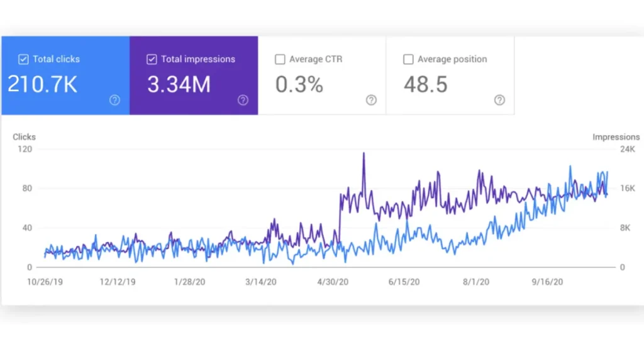Click help icon on Average position card
644x337 pixels.
pyautogui.click(x=499, y=100)
